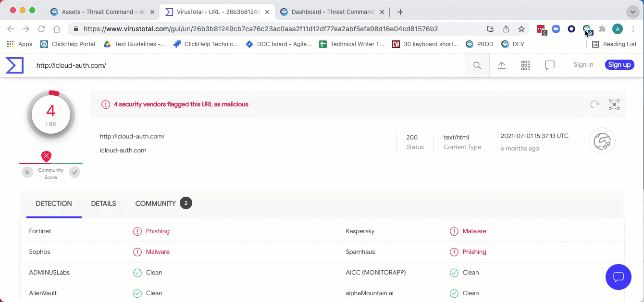Click the browser address bar URL
This screenshot has height=302, width=644.
click(x=260, y=29)
